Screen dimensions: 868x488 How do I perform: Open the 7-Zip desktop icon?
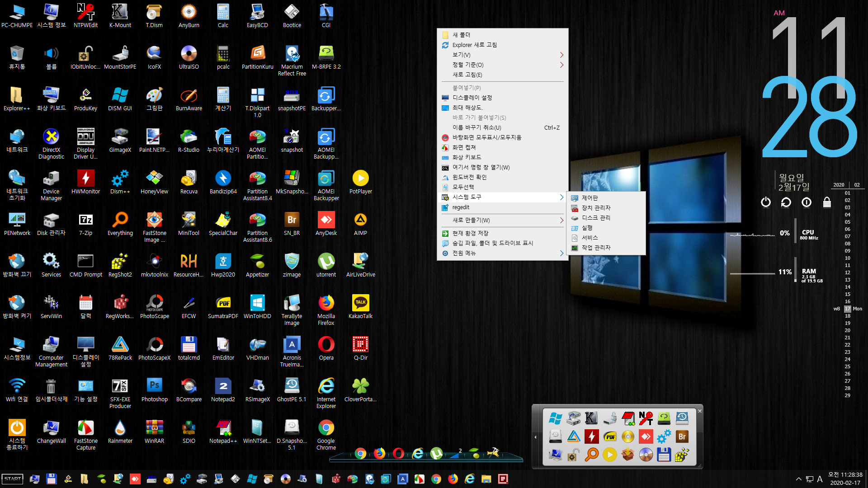(85, 224)
